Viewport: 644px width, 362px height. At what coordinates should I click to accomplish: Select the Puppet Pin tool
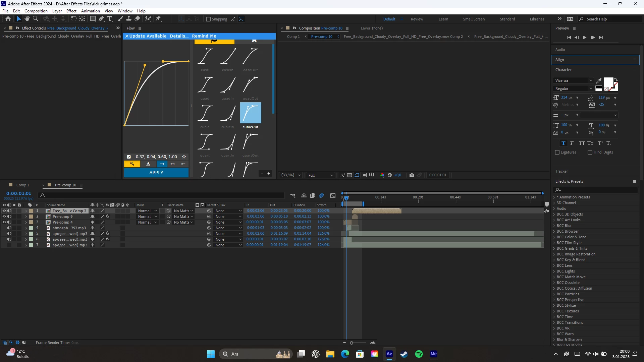158,19
